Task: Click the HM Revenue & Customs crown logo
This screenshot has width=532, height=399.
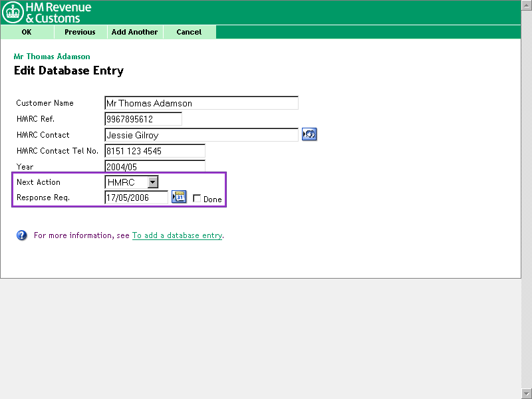Action: tap(13, 12)
